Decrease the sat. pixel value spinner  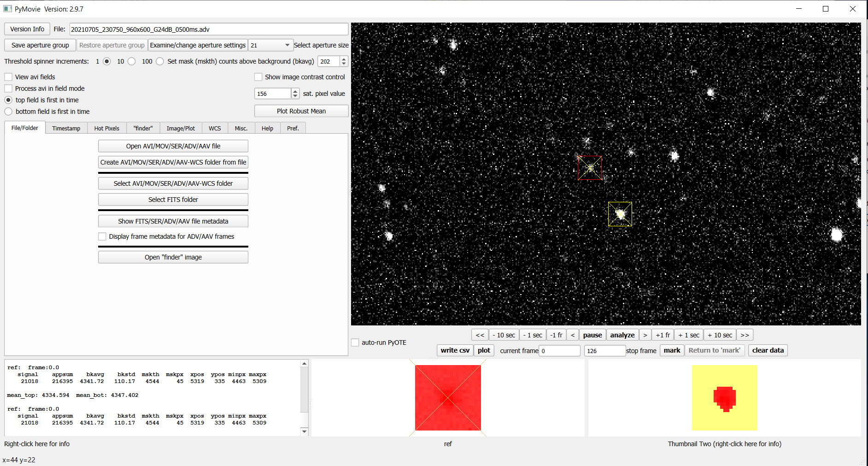click(x=295, y=96)
